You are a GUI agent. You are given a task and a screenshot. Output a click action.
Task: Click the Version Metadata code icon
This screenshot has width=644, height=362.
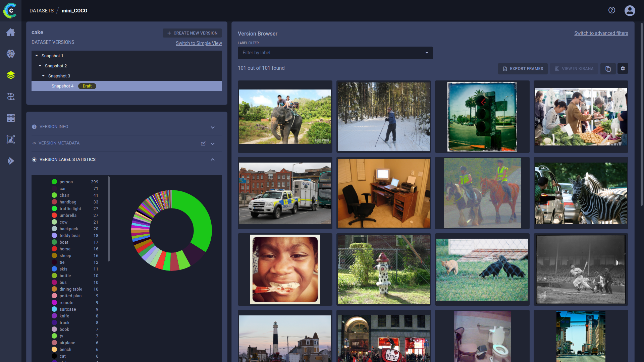[x=34, y=143]
